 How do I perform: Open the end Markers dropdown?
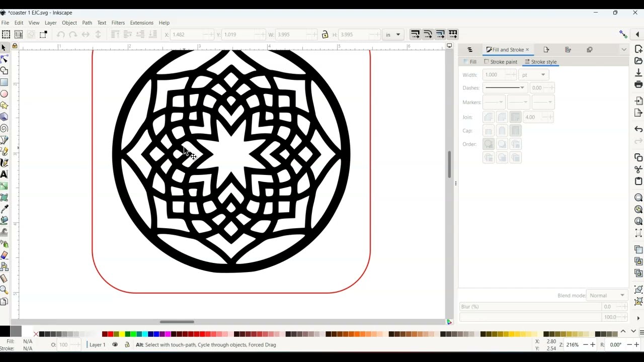pos(543,102)
